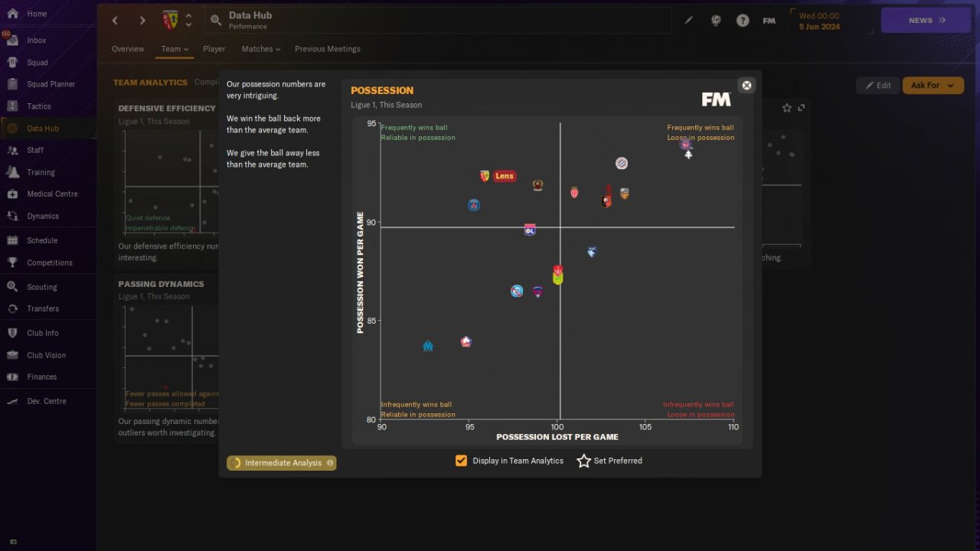The width and height of the screenshot is (980, 551).
Task: Click the Intermediate Analysis button
Action: [x=281, y=463]
